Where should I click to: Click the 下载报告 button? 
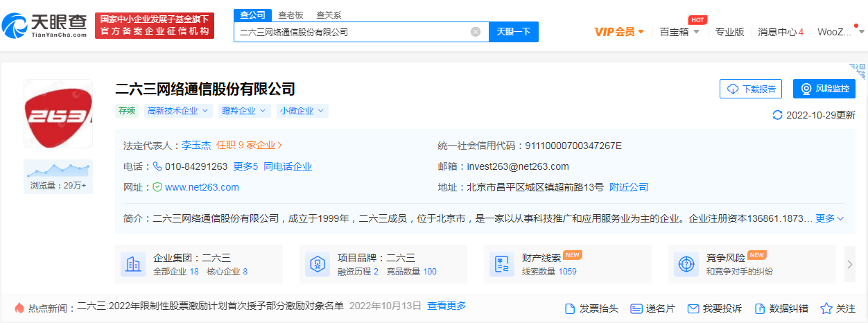(x=752, y=89)
